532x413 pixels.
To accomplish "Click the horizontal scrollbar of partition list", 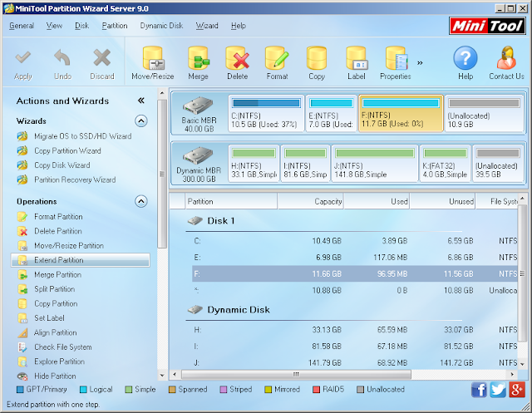I will [296, 374].
